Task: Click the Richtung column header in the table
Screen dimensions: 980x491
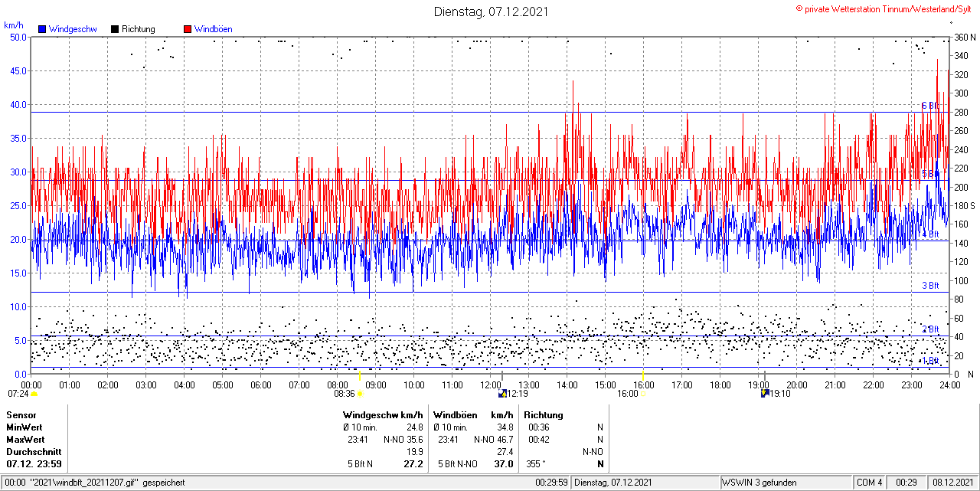Action: (544, 415)
